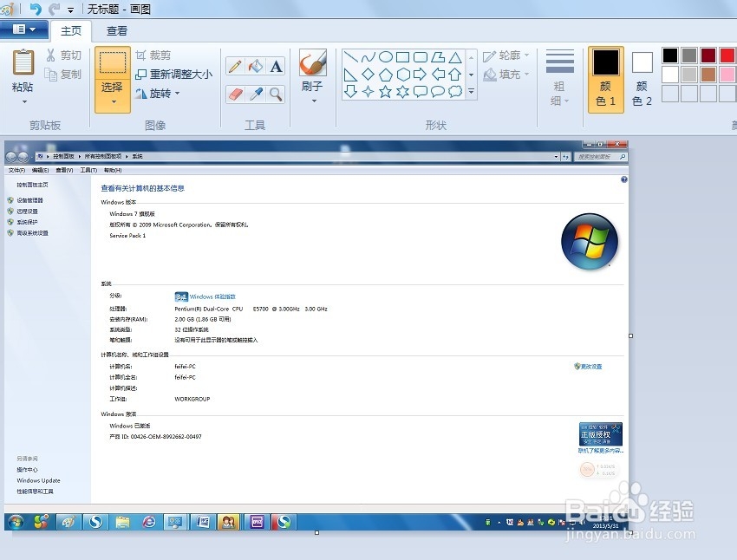
Task: Pick the white palette swatch
Action: [670, 75]
